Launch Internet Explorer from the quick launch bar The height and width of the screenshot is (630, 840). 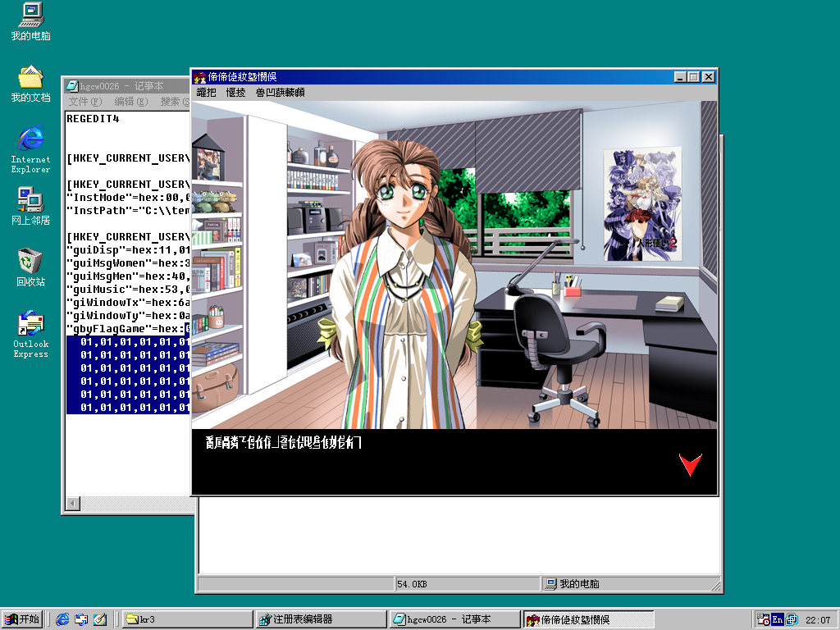click(62, 619)
